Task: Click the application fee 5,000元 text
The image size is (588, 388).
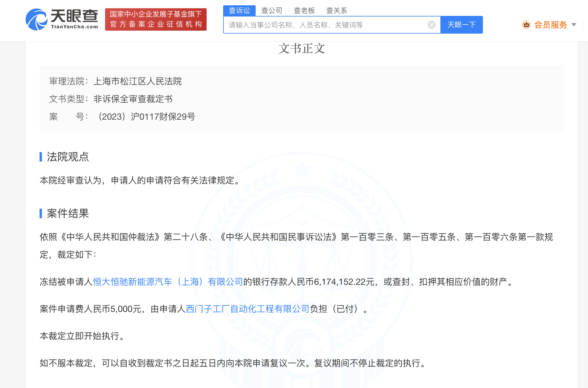Action: pos(126,309)
